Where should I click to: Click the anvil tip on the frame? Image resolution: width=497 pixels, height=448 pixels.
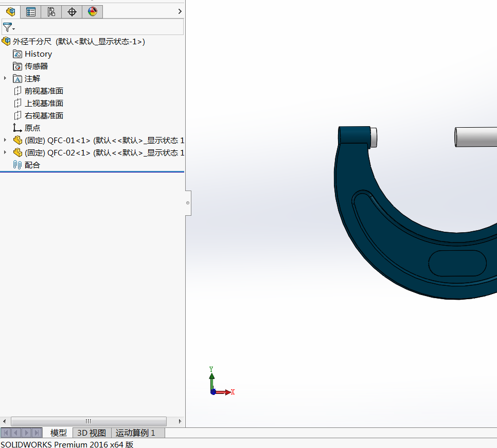[x=374, y=137]
